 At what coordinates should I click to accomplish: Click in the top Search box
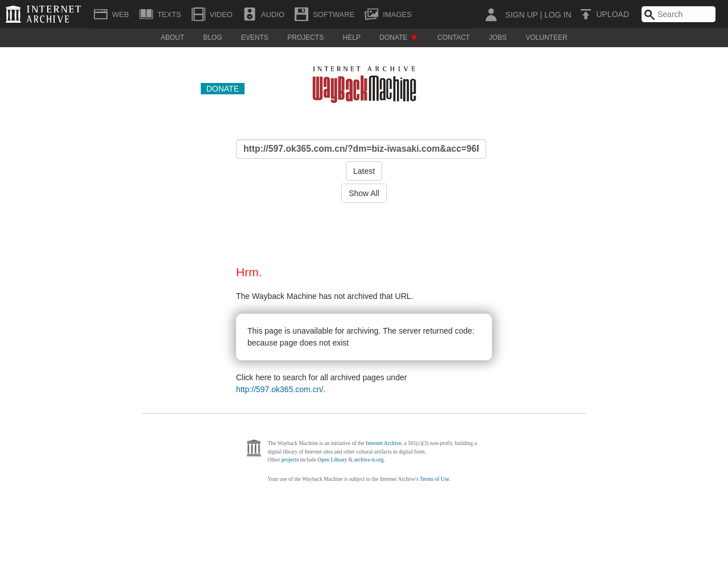coord(684,14)
